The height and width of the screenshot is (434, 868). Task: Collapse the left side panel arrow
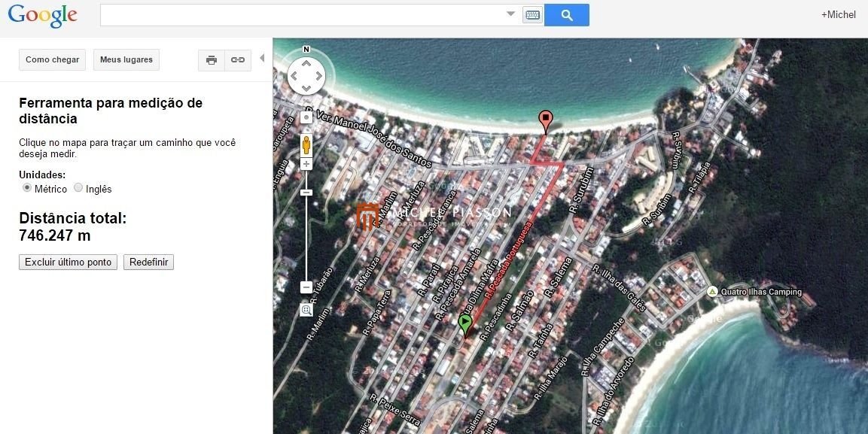(262, 59)
